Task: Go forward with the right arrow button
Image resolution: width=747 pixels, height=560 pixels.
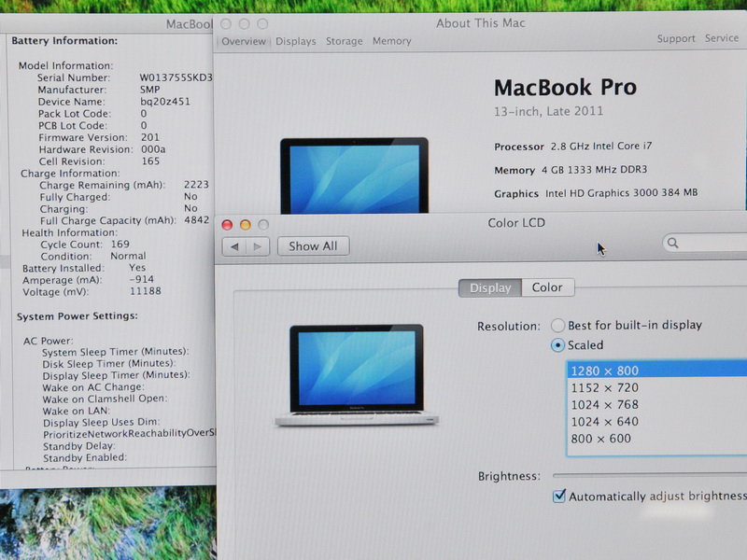Action: (x=258, y=246)
